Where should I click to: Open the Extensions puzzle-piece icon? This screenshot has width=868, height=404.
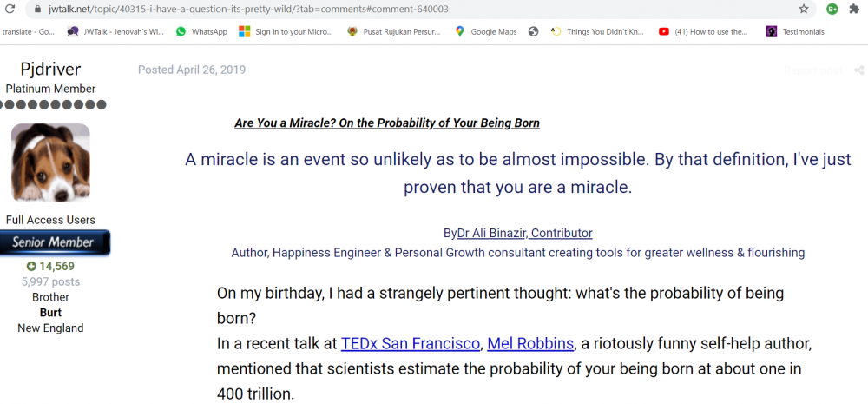(855, 9)
